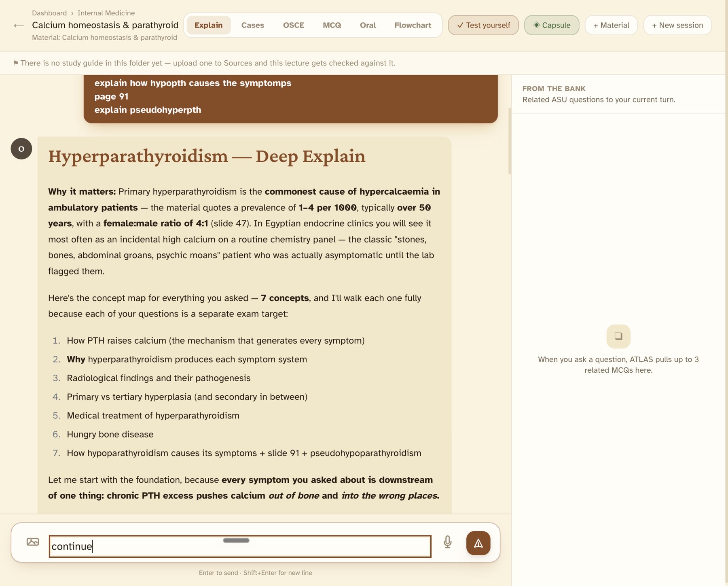This screenshot has height=586, width=728.
Task: Open the Flowchart tab
Action: point(413,25)
